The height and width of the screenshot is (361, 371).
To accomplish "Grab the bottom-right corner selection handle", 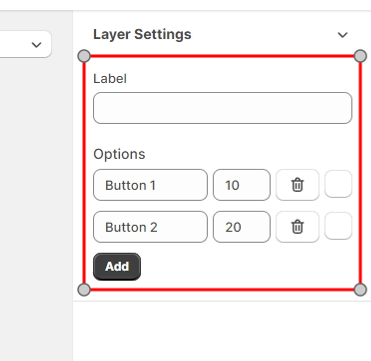I will (360, 290).
